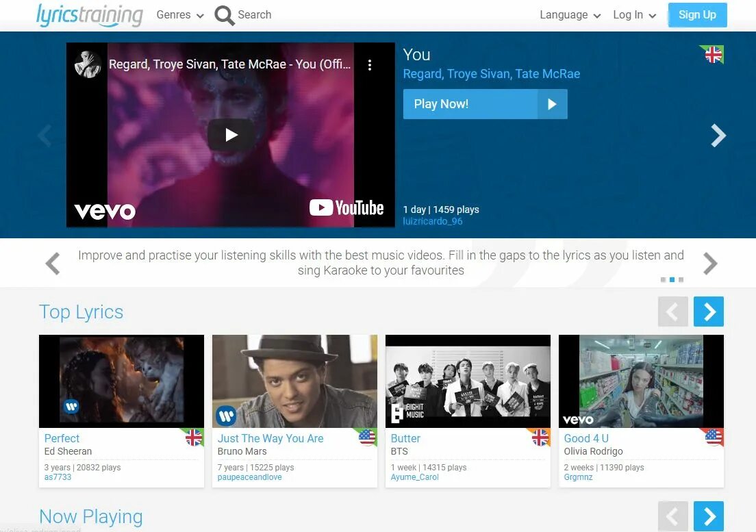Viewport: 756px width, 532px height.
Task: Click the vevo logo on featured video
Action: (105, 211)
